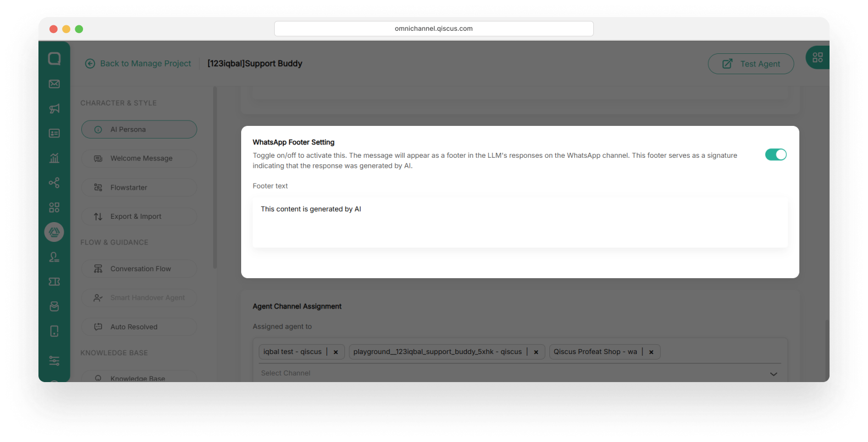Open the sliders settings icon in sidebar
This screenshot has width=868, height=442.
54,361
